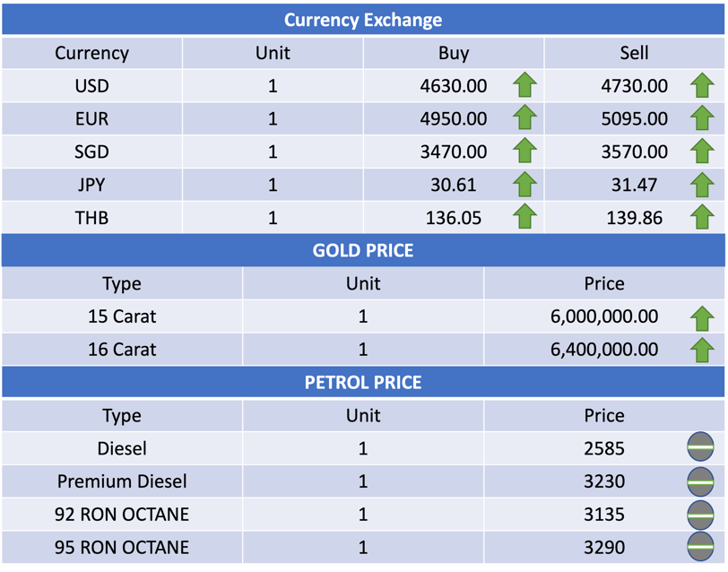Viewport: 728px width, 572px height.
Task: Click the unchanged indicator icon for Diesel
Action: (700, 448)
